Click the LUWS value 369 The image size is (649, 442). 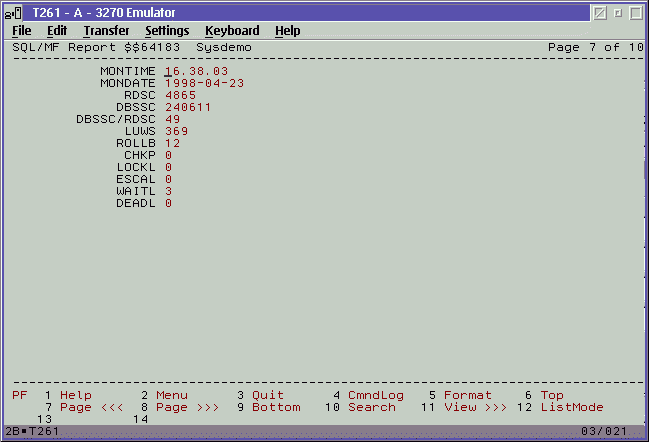point(176,131)
